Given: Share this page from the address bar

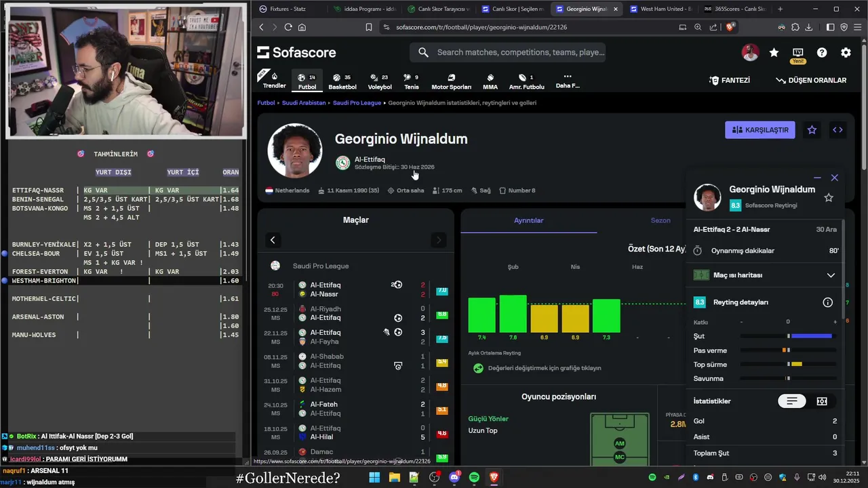Looking at the screenshot, I should point(713,27).
